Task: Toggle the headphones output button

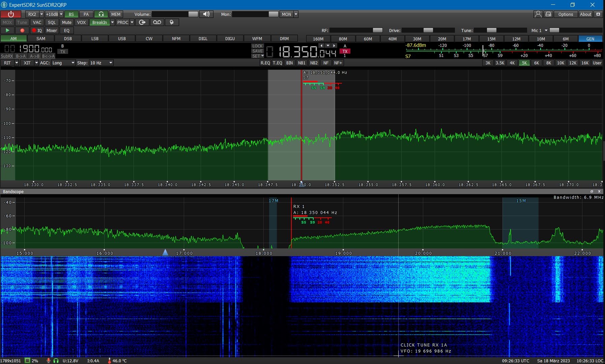Action: (101, 14)
